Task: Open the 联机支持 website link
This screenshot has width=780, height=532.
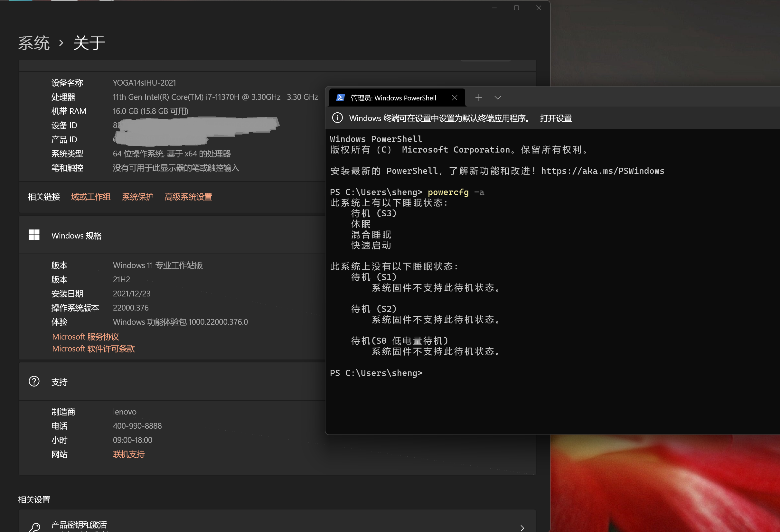Action: point(129,454)
